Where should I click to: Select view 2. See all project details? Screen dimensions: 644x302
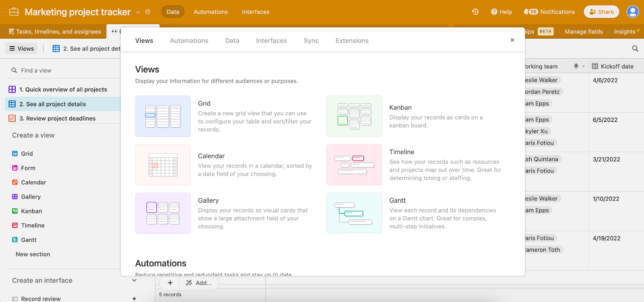[x=63, y=104]
